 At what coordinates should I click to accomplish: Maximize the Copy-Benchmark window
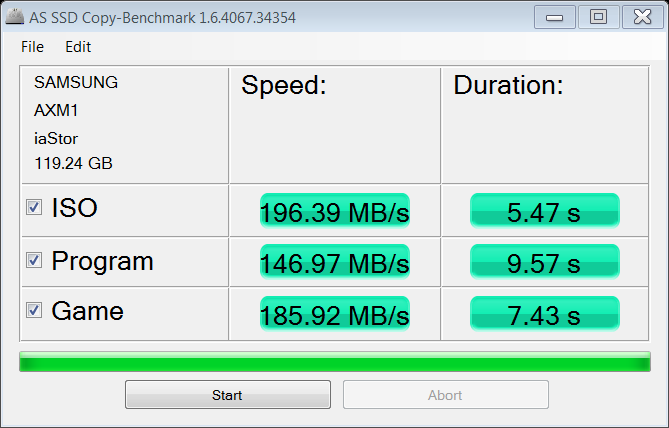click(x=598, y=17)
